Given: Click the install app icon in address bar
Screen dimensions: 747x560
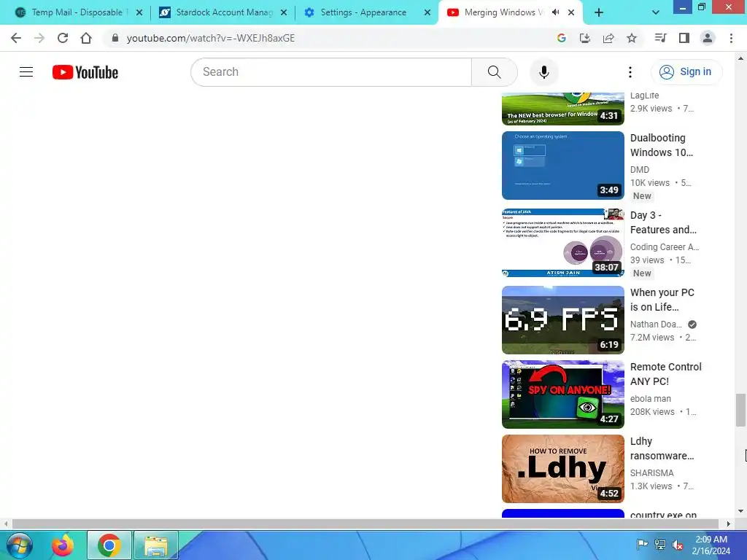Looking at the screenshot, I should coord(584,38).
